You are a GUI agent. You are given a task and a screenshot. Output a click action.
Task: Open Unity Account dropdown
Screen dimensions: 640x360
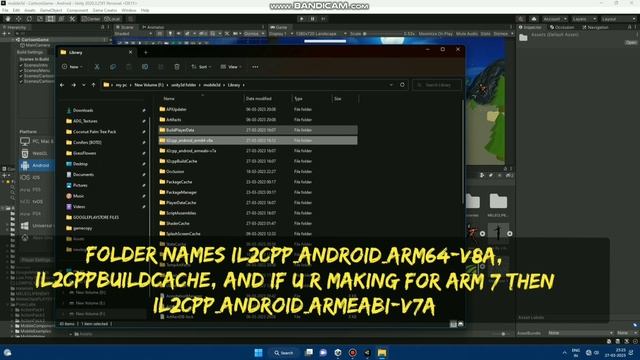coord(555,19)
